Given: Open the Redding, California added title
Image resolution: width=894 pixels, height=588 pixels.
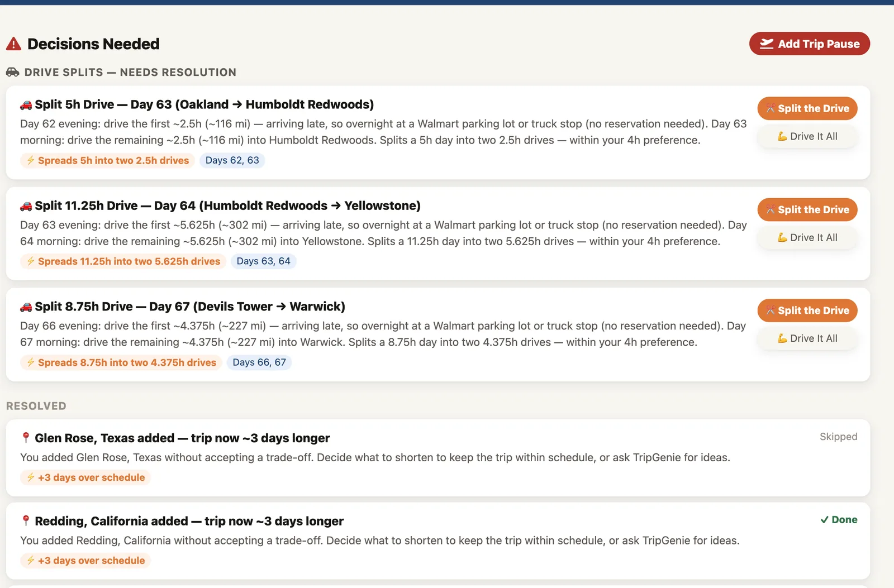Looking at the screenshot, I should [x=189, y=522].
